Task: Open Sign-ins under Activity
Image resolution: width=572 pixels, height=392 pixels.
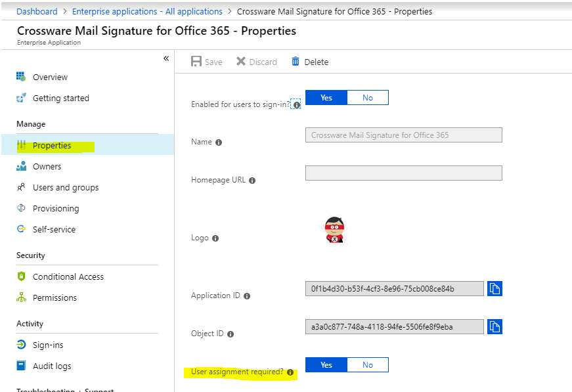Action: pyautogui.click(x=87, y=345)
